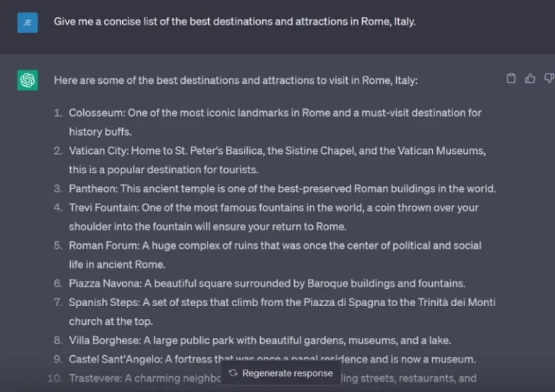Click the JE user avatar

[x=27, y=22]
